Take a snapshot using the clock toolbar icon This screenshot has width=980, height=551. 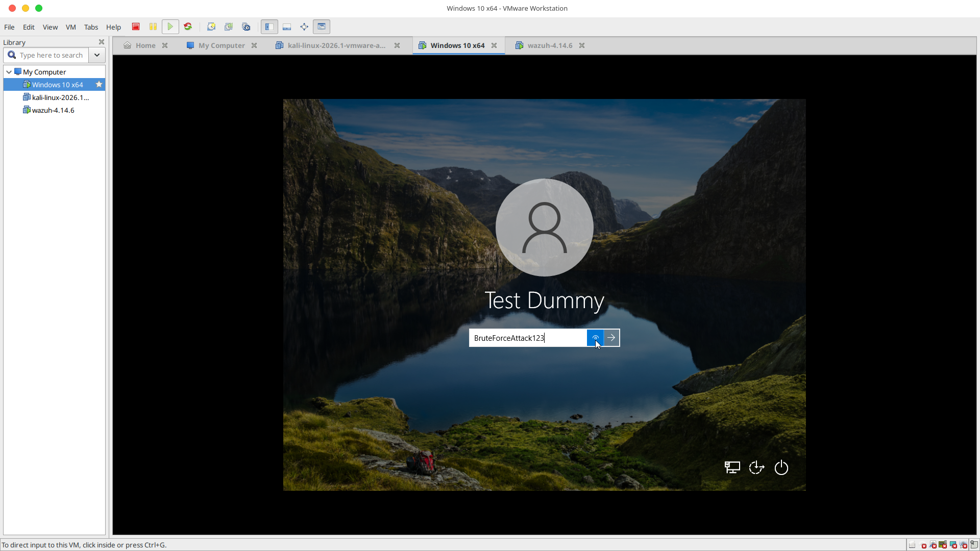click(211, 27)
